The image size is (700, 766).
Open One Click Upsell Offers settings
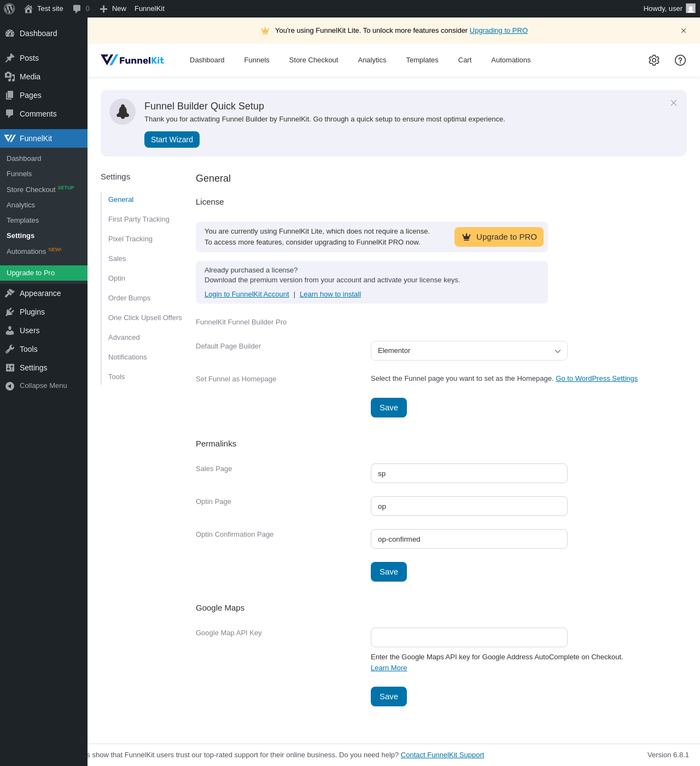145,318
